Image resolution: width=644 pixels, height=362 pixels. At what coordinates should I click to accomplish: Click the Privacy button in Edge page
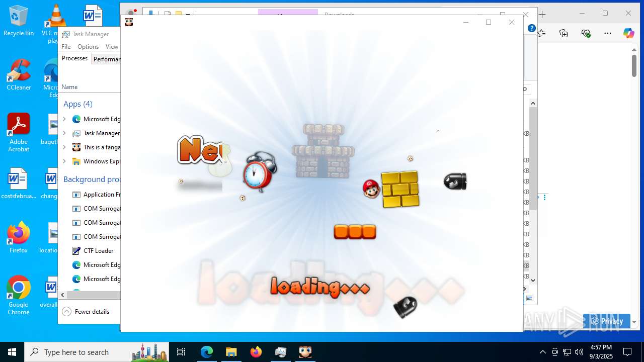click(x=607, y=321)
